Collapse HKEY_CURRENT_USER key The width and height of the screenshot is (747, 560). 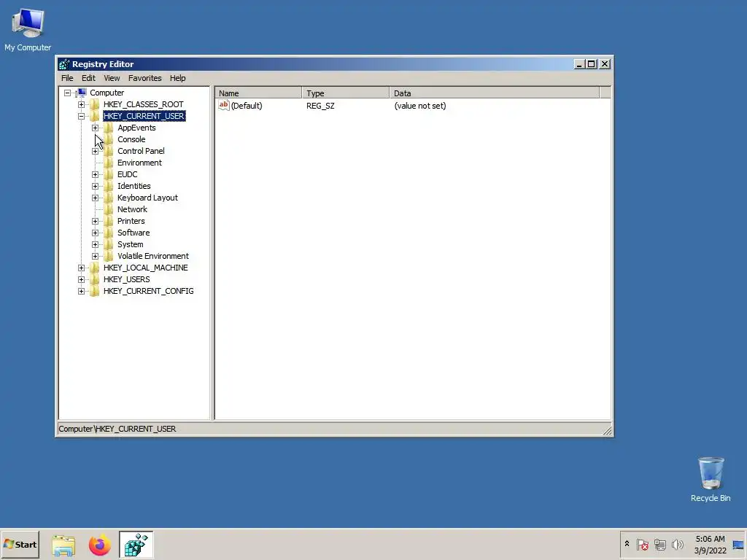(x=82, y=116)
